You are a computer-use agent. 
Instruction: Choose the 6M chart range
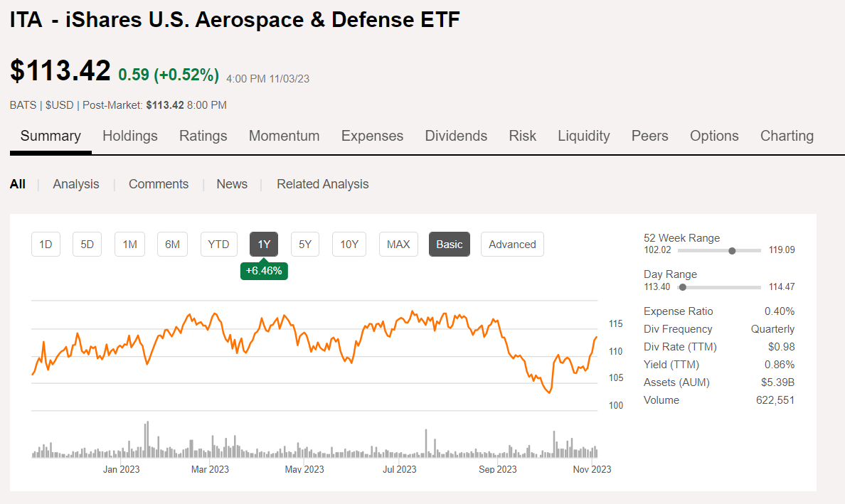pyautogui.click(x=172, y=245)
